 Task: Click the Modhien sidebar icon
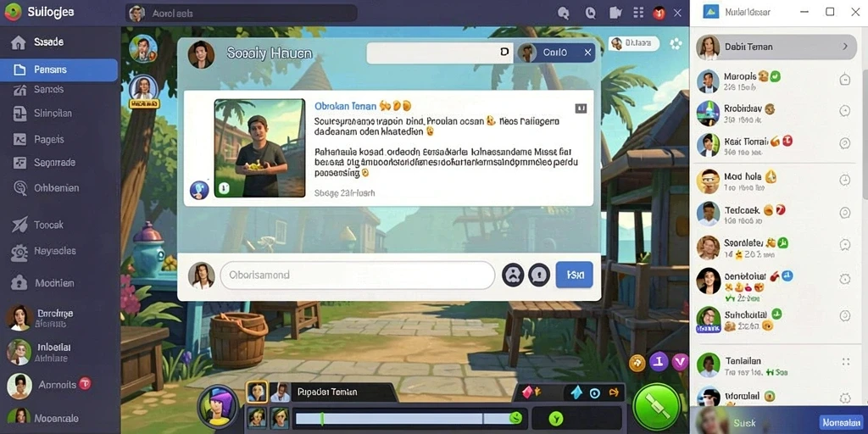(19, 283)
